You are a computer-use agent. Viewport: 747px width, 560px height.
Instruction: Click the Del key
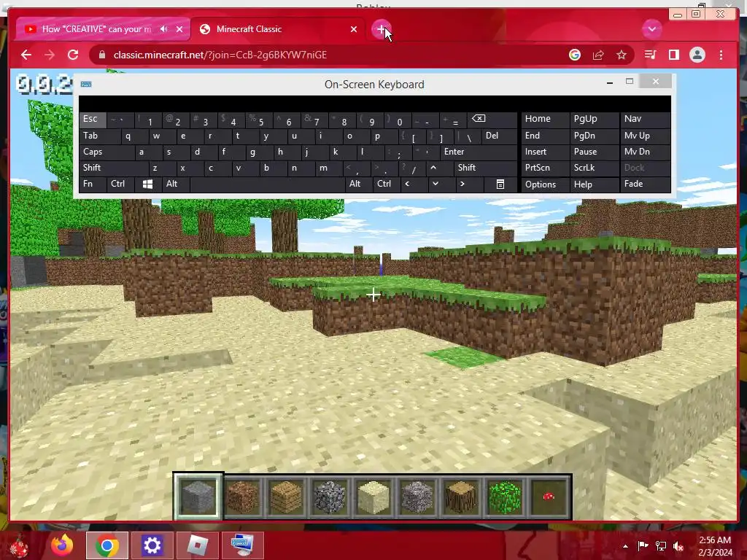click(499, 136)
